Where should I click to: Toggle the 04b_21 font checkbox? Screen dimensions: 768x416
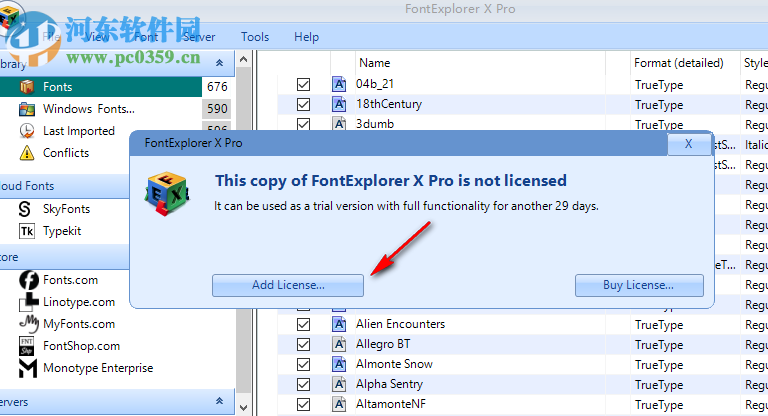pyautogui.click(x=303, y=84)
